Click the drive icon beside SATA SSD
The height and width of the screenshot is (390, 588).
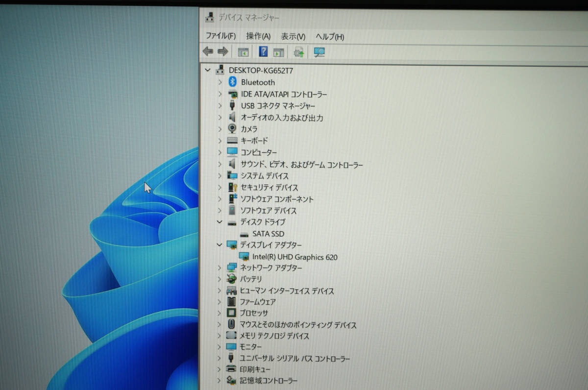[x=244, y=234]
